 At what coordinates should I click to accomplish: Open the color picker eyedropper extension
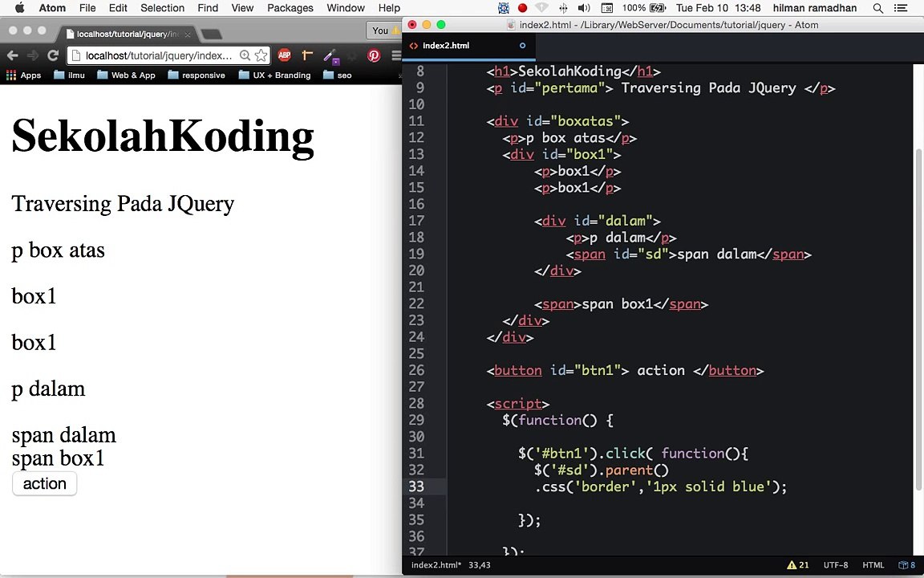(331, 56)
